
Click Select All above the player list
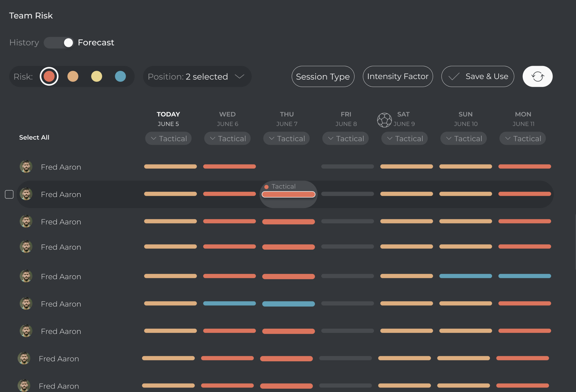tap(34, 138)
